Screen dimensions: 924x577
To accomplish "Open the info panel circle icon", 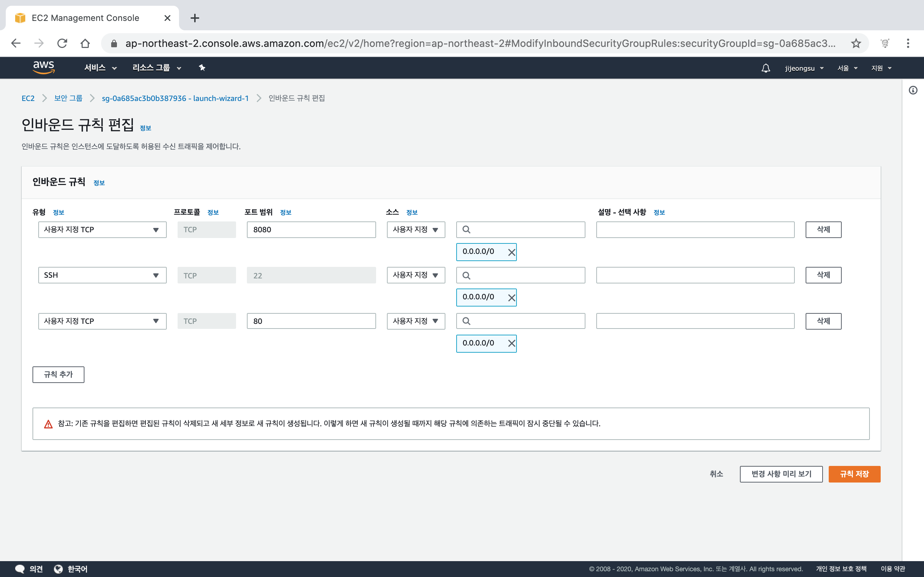I will [x=913, y=90].
